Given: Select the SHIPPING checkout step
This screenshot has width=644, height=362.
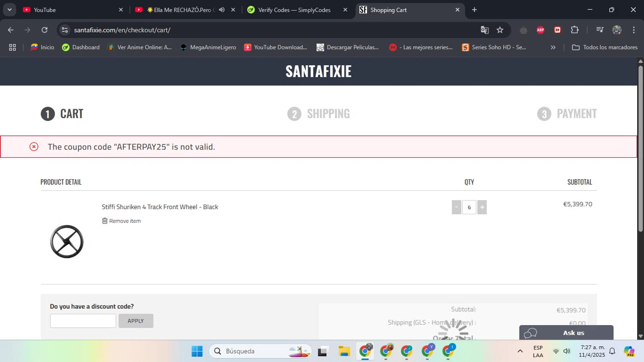Looking at the screenshot, I should (x=319, y=114).
